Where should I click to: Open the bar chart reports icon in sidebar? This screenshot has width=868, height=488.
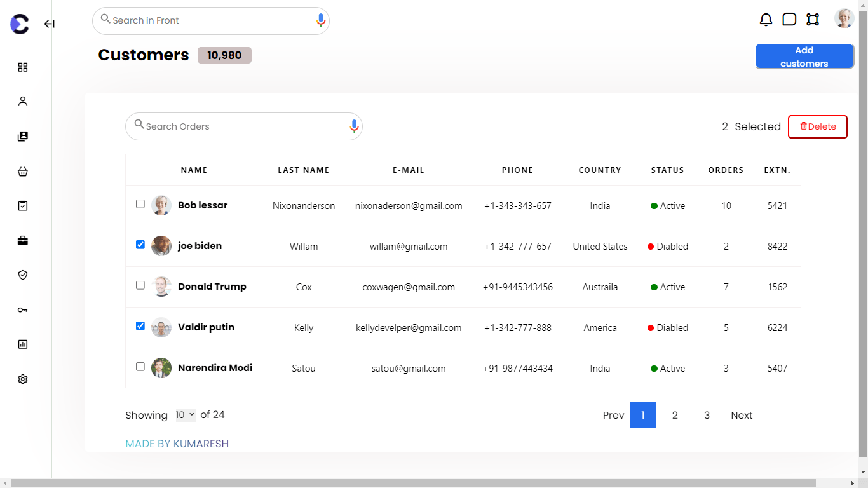click(23, 344)
